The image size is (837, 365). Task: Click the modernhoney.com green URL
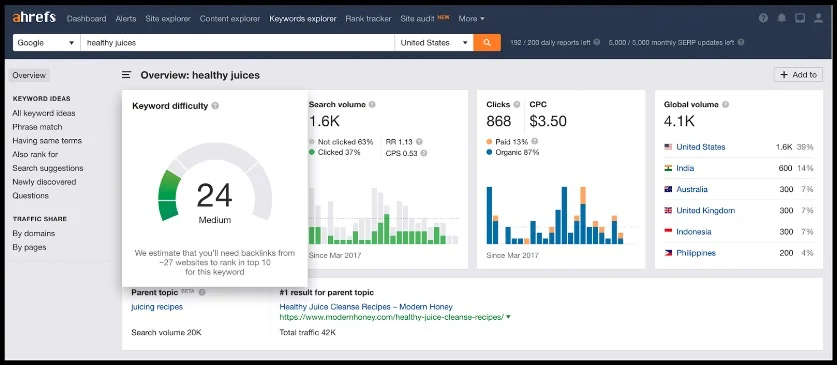tap(391, 317)
